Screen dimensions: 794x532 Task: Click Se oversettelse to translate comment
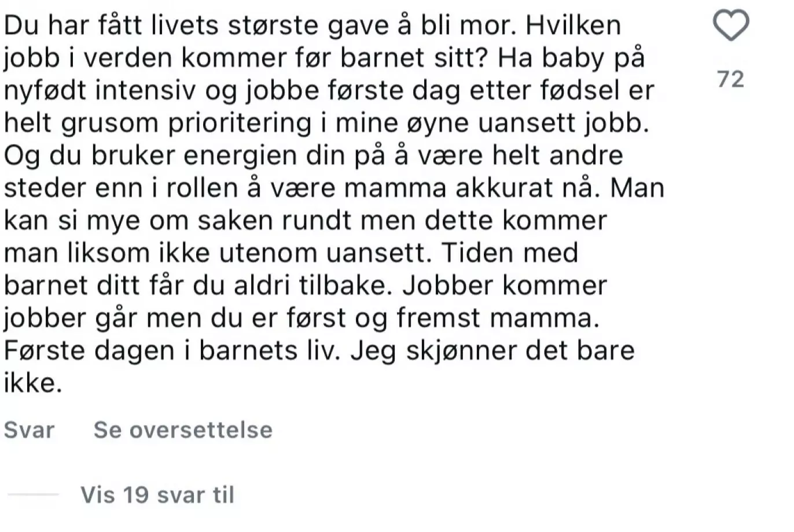click(183, 430)
